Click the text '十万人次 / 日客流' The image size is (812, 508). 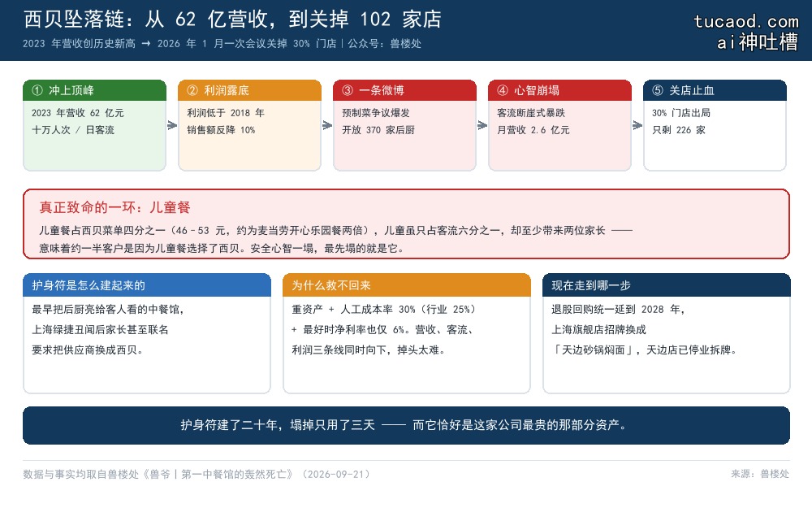73,130
